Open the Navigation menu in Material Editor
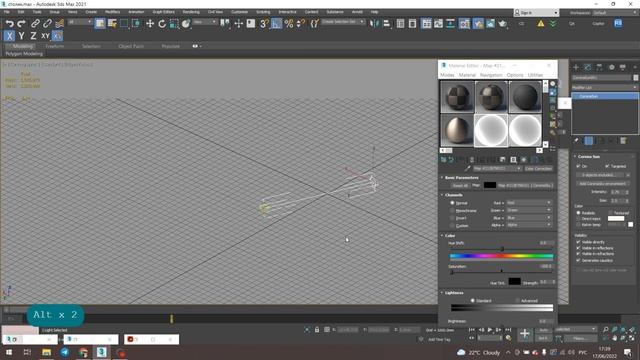The image size is (640, 360). point(491,75)
